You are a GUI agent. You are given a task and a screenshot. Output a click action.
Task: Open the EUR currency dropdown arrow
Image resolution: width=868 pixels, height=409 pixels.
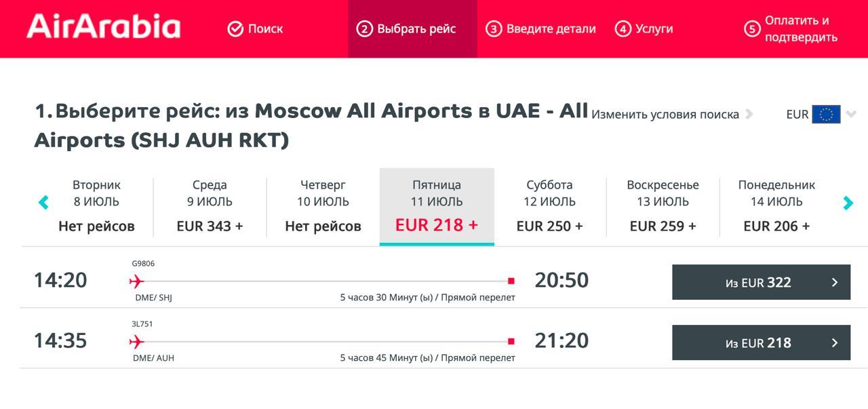pos(852,114)
